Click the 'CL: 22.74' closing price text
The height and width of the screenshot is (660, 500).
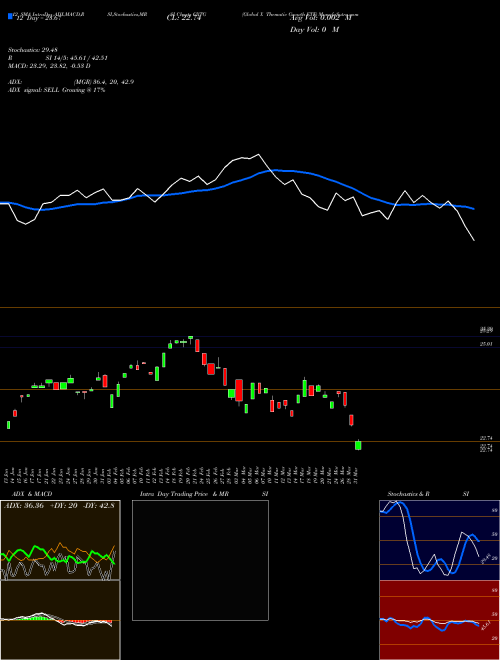pyautogui.click(x=183, y=18)
